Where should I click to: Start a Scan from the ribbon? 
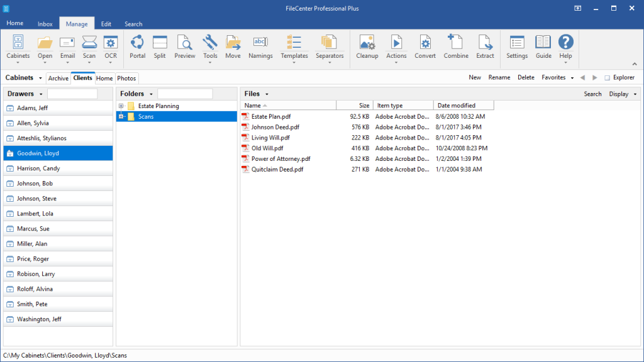pyautogui.click(x=89, y=47)
